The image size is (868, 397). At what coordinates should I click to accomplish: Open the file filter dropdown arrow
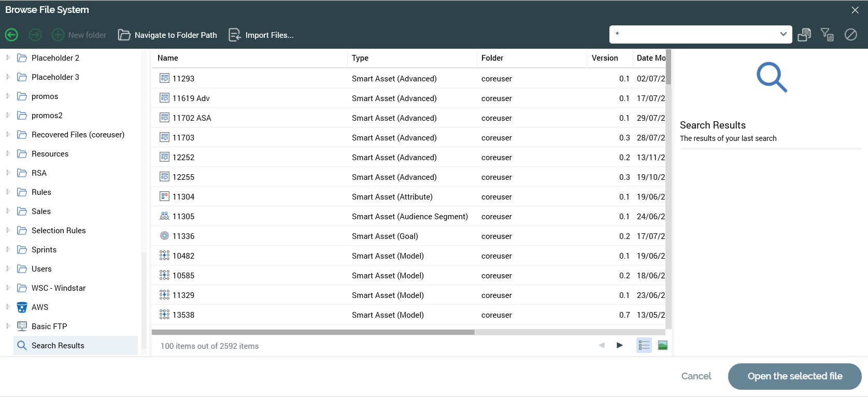click(x=783, y=34)
